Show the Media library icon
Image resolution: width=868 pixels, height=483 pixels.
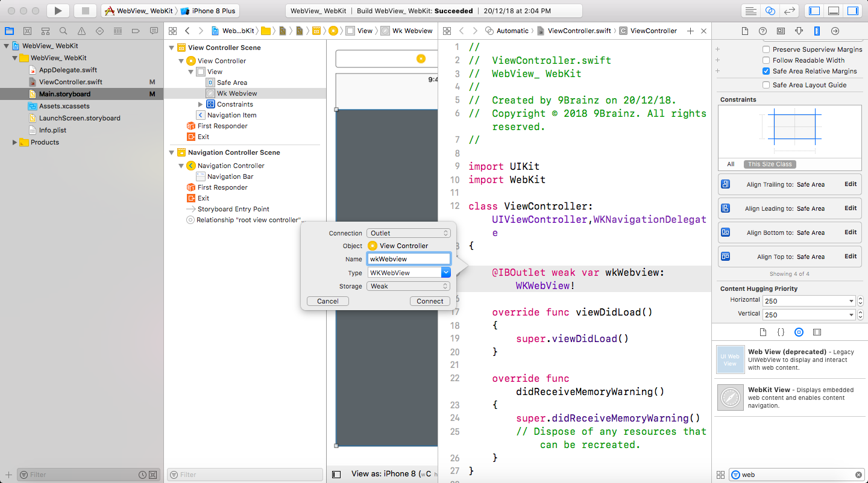[817, 332]
